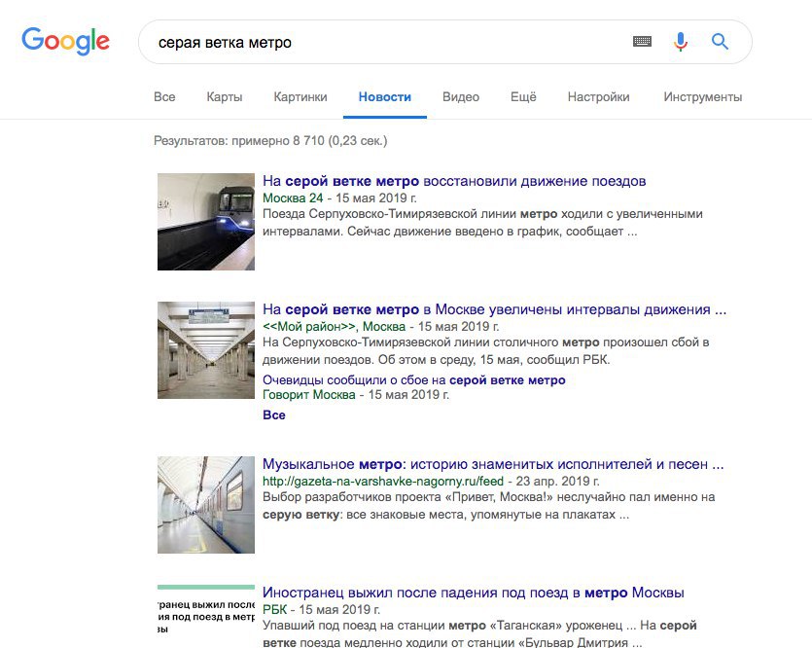
Task: Click the '<<Мой район>>, Москва' source
Action: 334,326
